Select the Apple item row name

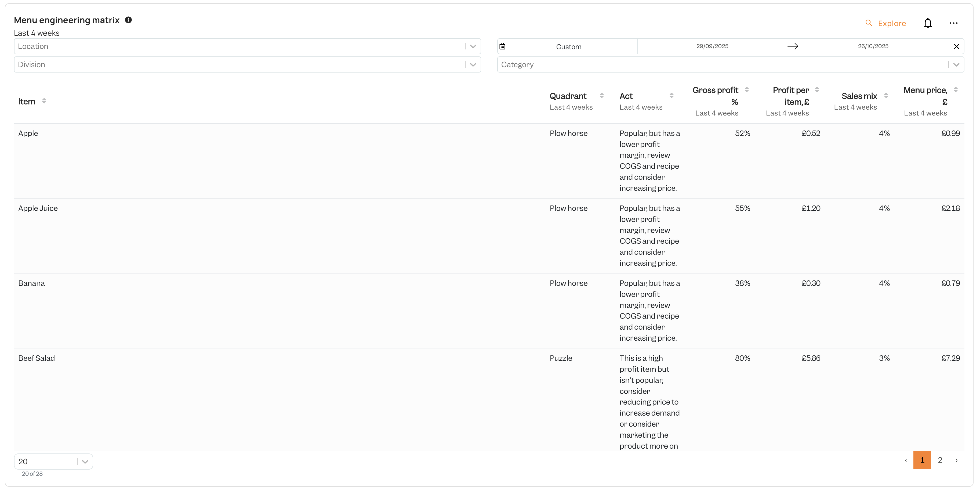pos(28,133)
